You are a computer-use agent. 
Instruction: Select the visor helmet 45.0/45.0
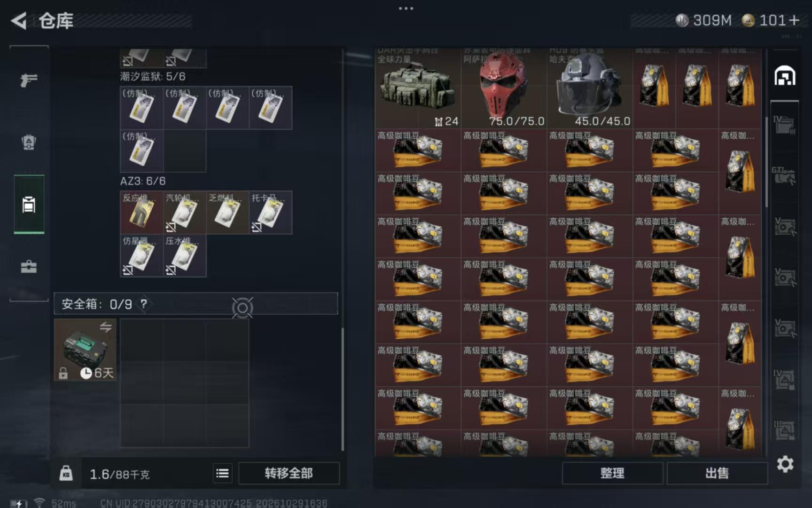(590, 88)
